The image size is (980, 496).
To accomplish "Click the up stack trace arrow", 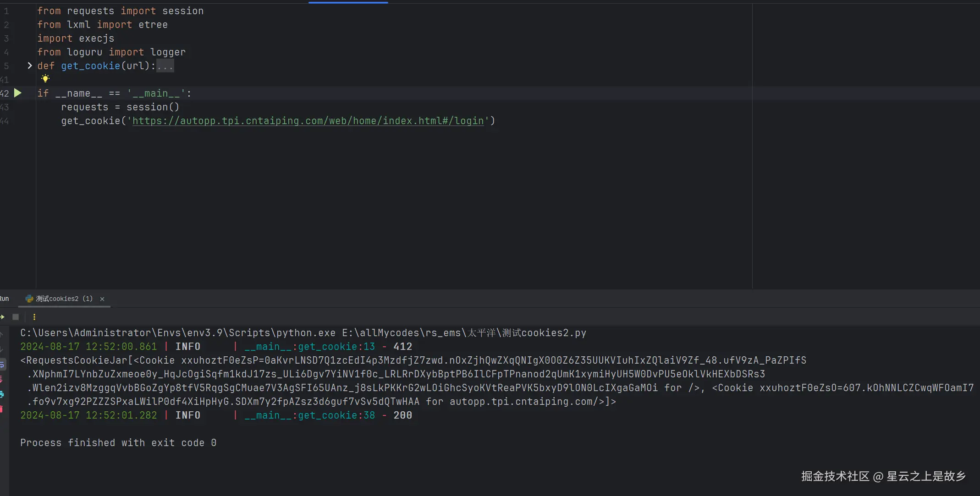I will pyautogui.click(x=2, y=335).
